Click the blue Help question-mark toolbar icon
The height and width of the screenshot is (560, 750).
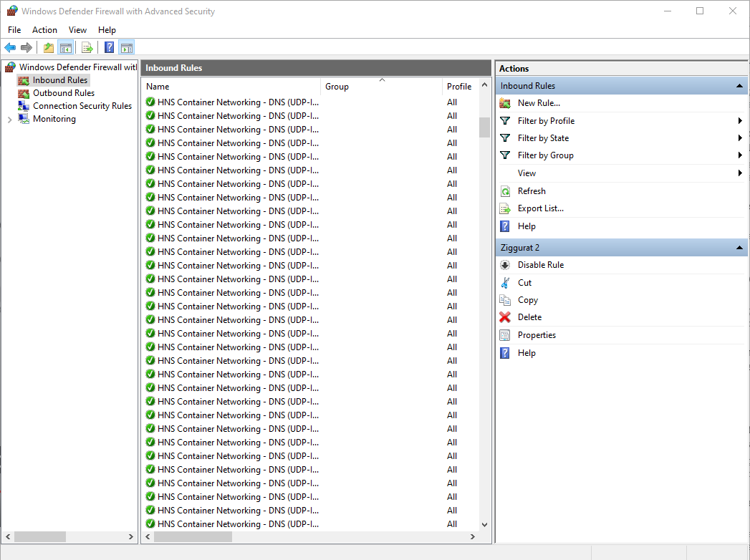point(109,48)
